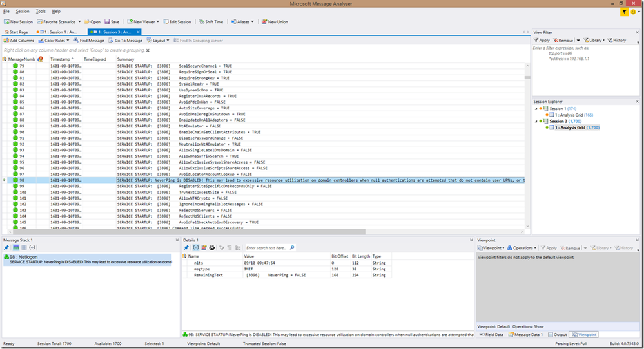
Task: Click the View Filter expression text box
Action: point(586,70)
